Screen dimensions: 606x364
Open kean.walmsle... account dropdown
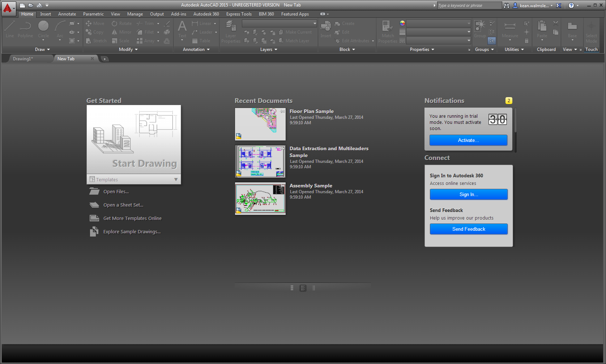point(551,5)
